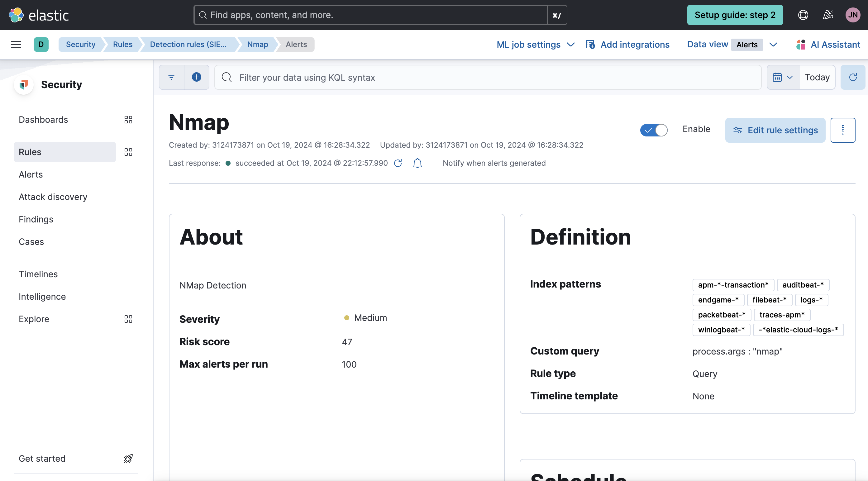Click the Elastic logo

[x=39, y=15]
